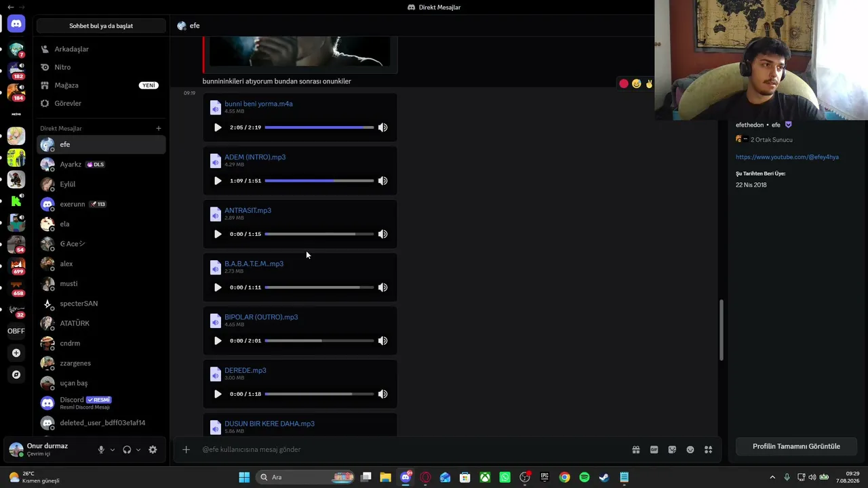Open ADEM (INTRO).mp3 file link
The height and width of the screenshot is (488, 868).
(255, 157)
